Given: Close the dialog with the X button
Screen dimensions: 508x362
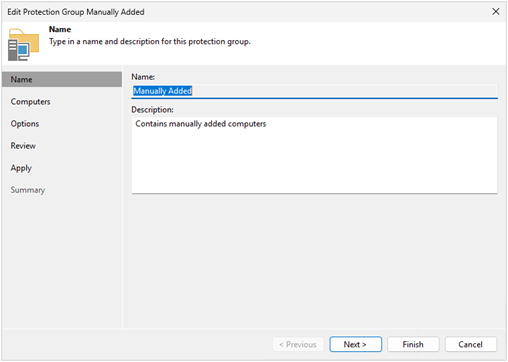Looking at the screenshot, I should point(496,12).
